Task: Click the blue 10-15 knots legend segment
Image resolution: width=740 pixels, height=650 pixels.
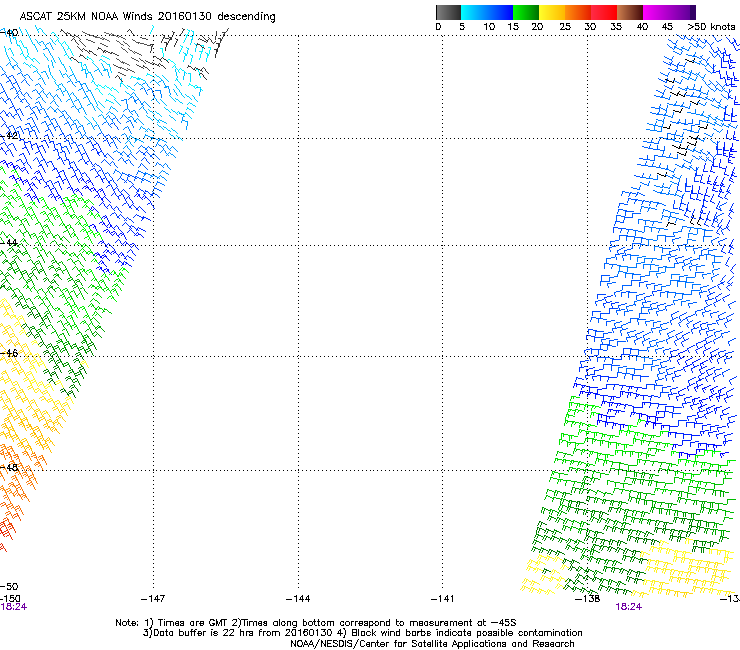Action: (x=500, y=12)
